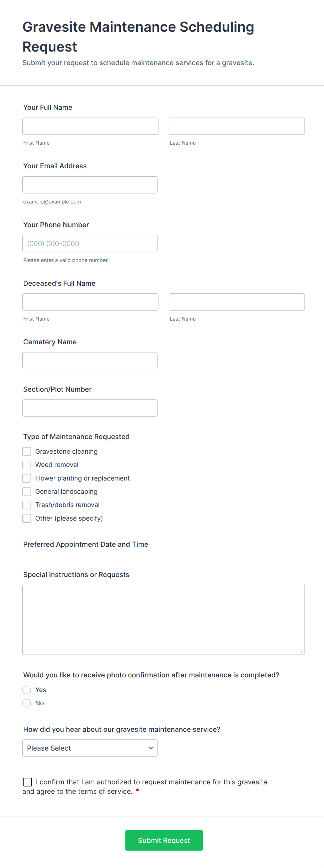Open the Please Select referral dropdown
The image size is (324, 868).
click(90, 748)
